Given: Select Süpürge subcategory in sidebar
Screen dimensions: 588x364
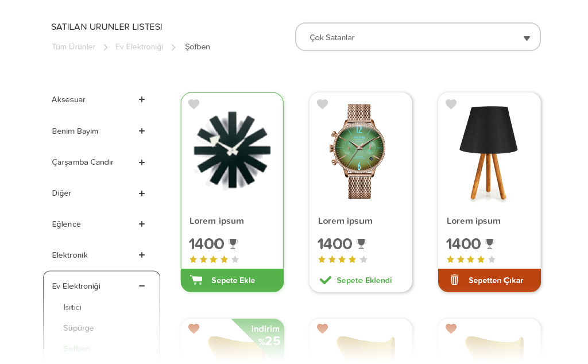Looking at the screenshot, I should point(78,328).
